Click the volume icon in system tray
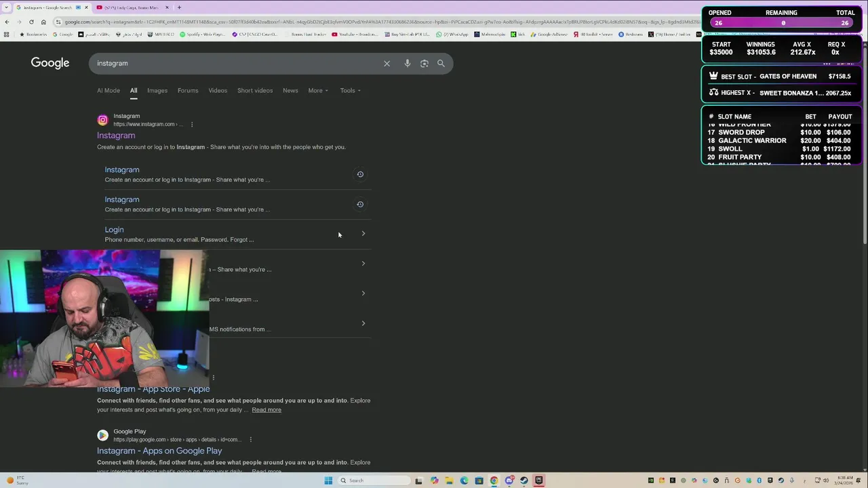Viewport: 868px width, 488px height. tap(827, 481)
